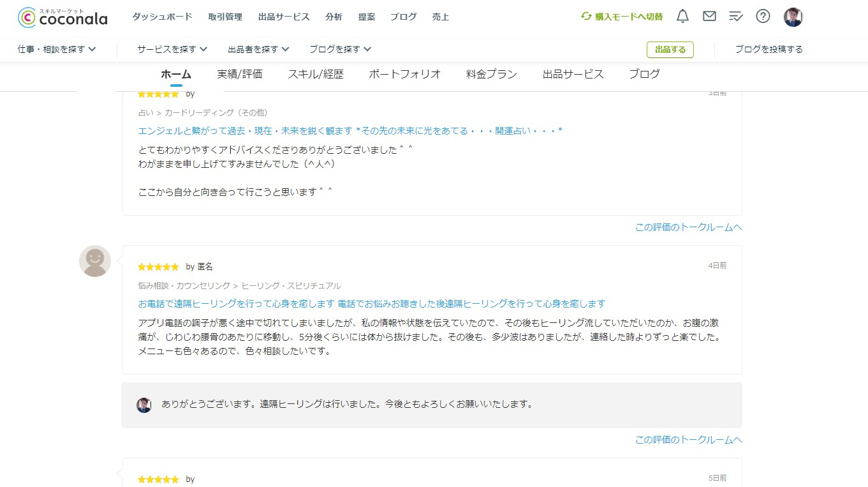Click the 匿名 reviewer avatar icon
Viewport: 868px width, 487px height.
pyautogui.click(x=95, y=261)
